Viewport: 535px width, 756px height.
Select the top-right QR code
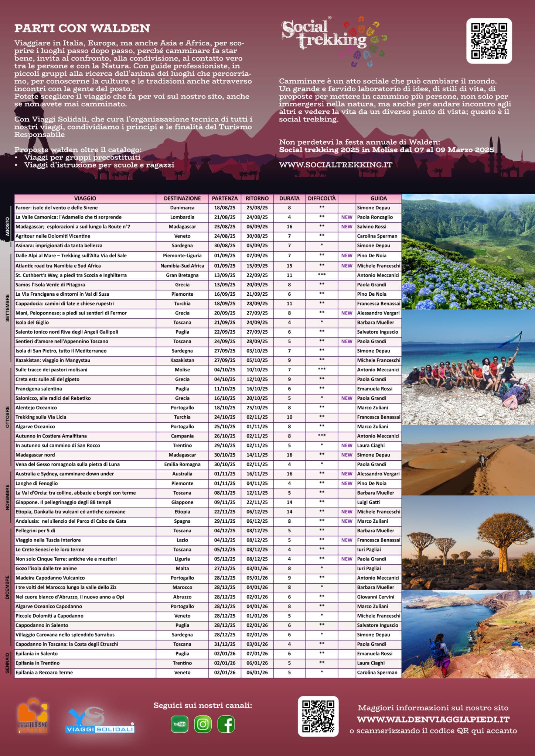489,41
